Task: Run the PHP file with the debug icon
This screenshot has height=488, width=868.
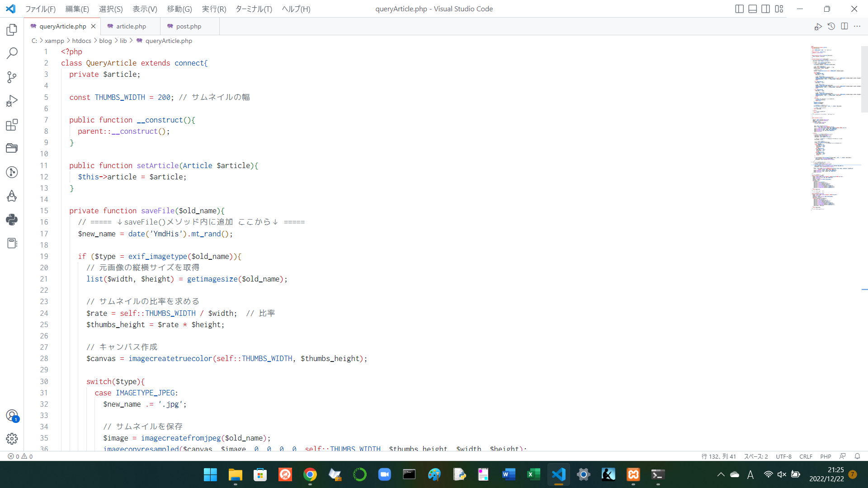Action: pyautogui.click(x=818, y=26)
